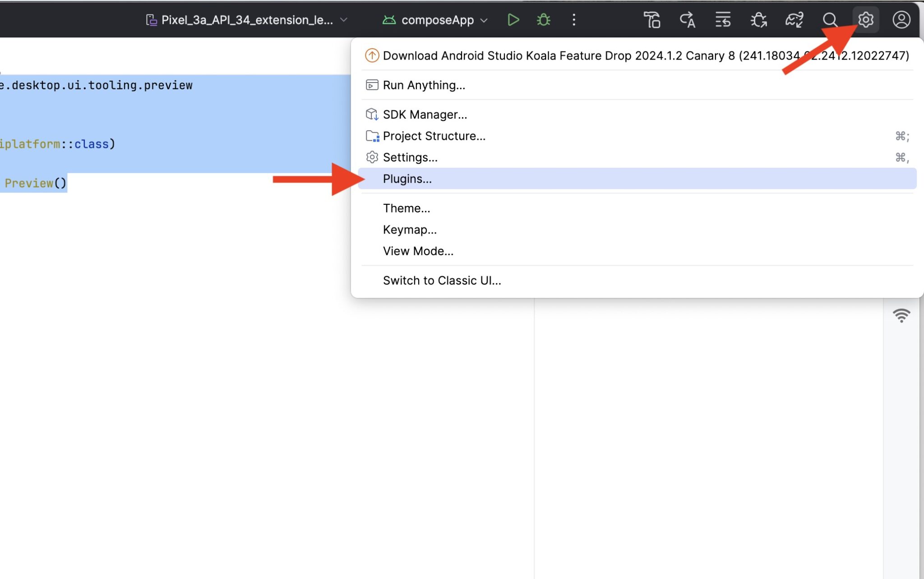Open the user account profile icon
Viewport: 924px width, 579px height.
click(x=901, y=19)
